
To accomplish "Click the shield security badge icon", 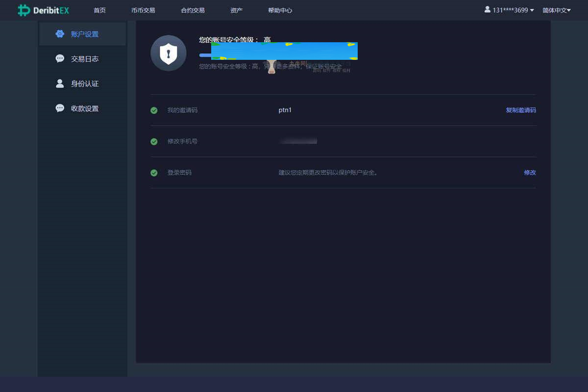I will pos(168,53).
